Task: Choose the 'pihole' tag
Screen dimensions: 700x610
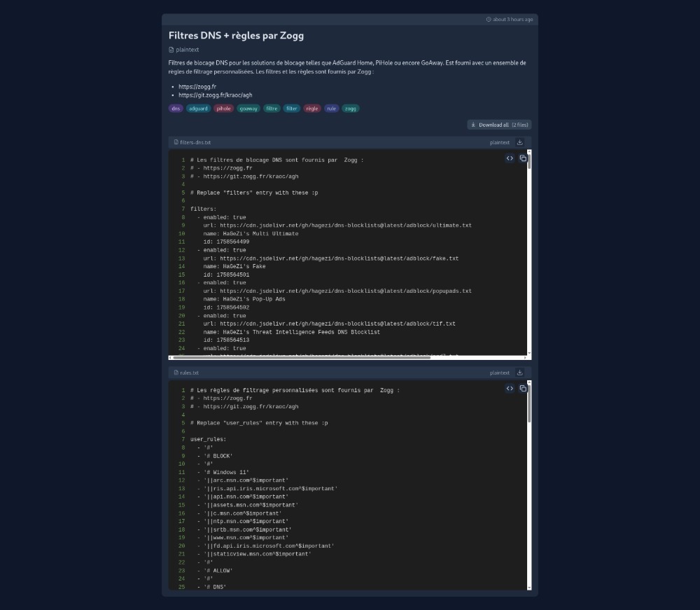Action: tap(223, 109)
